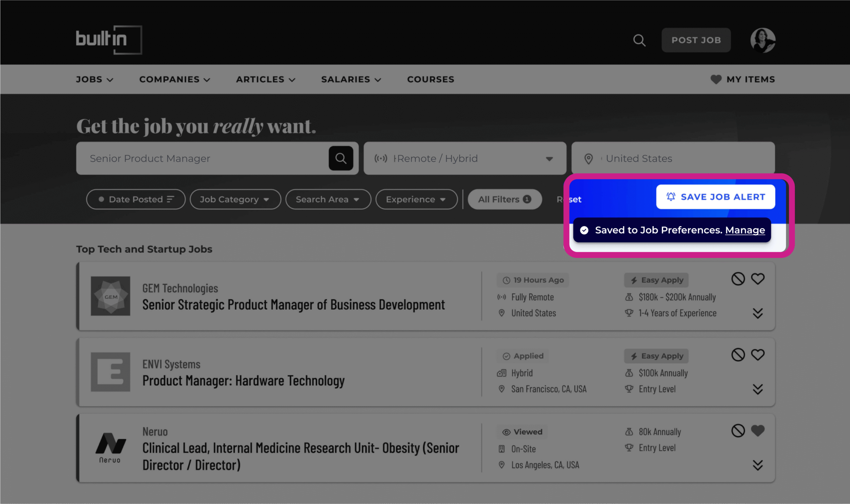Click black search submit button
850x504 pixels.
point(341,158)
